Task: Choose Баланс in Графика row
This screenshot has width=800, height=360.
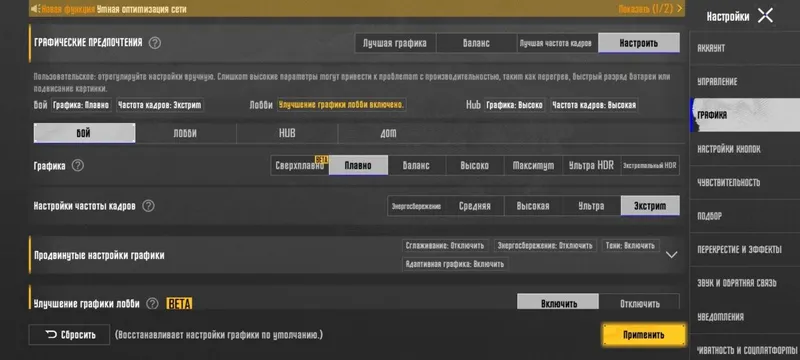Action: [x=417, y=165]
